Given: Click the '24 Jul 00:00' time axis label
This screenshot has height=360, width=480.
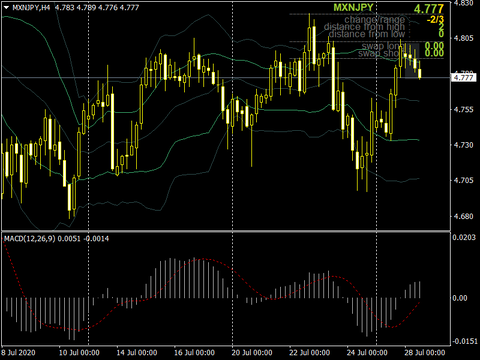Looking at the screenshot, I should 367,353.
